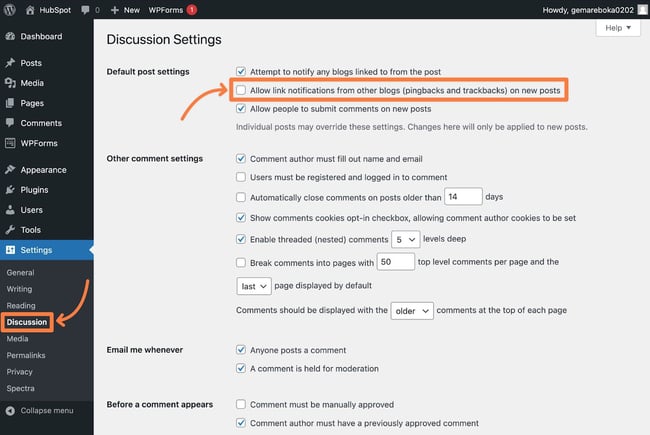Toggle Comment author must fill out name and email
This screenshot has width=650, height=435.
pos(241,158)
